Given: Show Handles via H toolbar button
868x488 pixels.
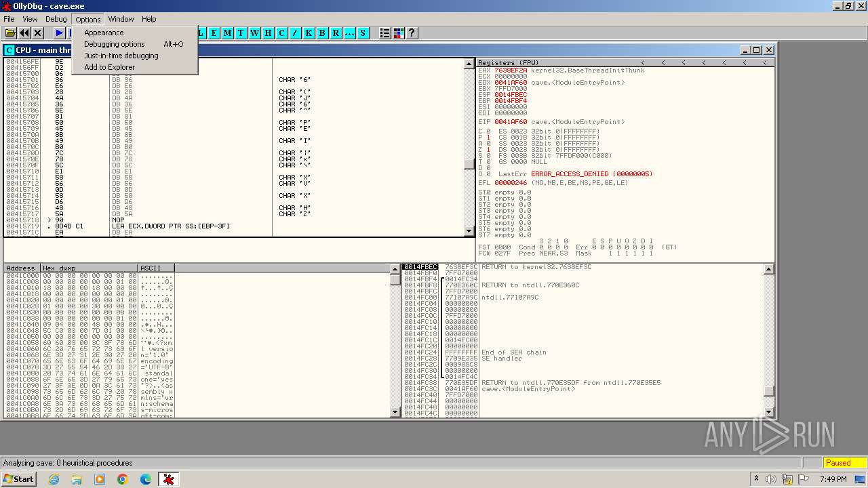Looking at the screenshot, I should click(268, 33).
